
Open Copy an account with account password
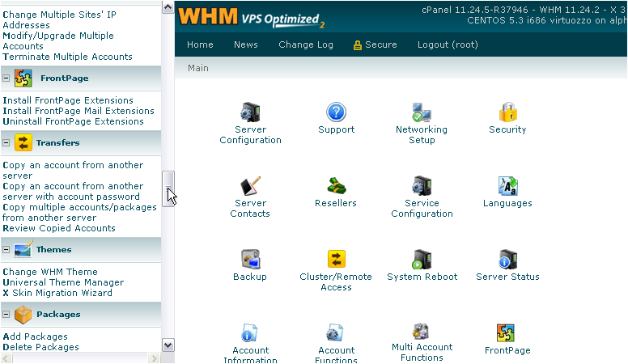click(73, 192)
